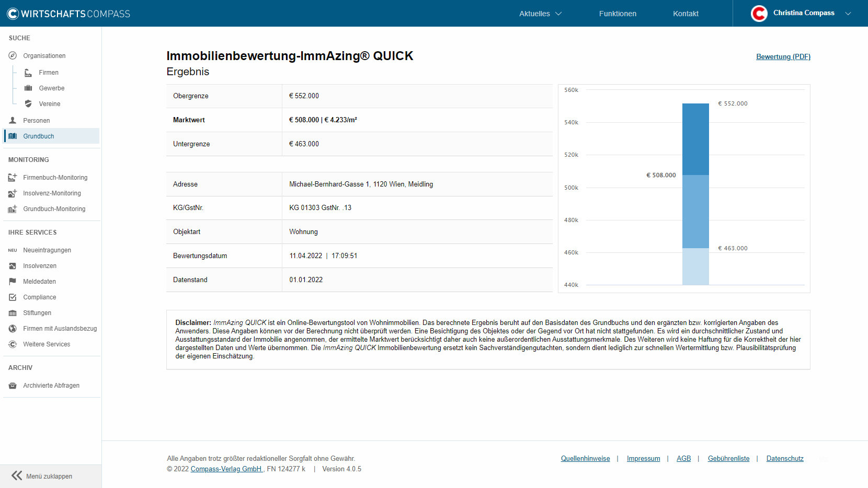This screenshot has height=488, width=868.
Task: Open Organisationen tree item
Action: [x=44, y=56]
